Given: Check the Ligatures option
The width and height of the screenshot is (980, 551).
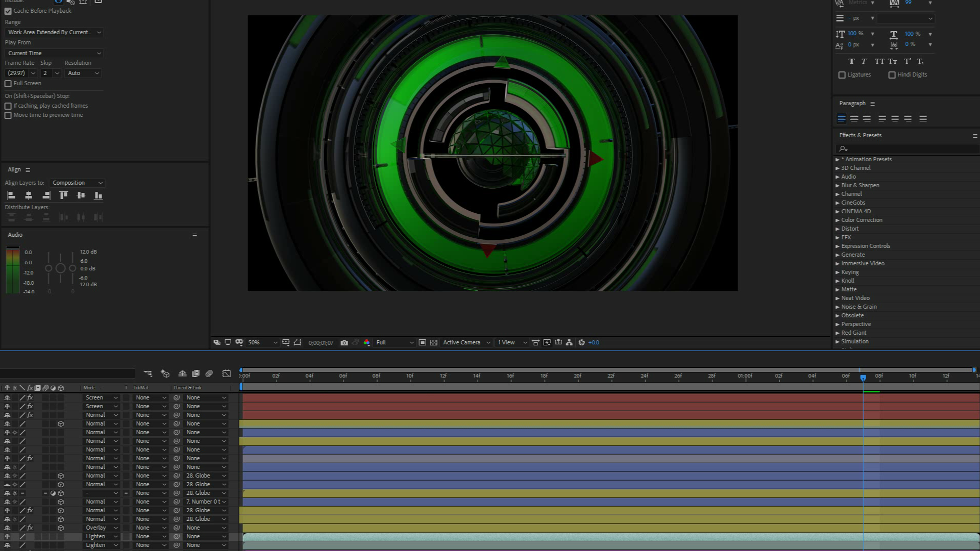Looking at the screenshot, I should [842, 75].
